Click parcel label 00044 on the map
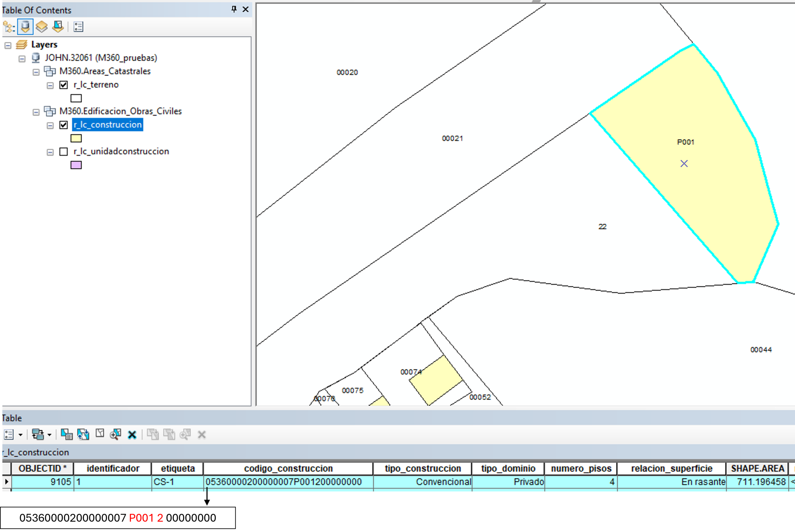The width and height of the screenshot is (795, 532). pyautogui.click(x=761, y=350)
